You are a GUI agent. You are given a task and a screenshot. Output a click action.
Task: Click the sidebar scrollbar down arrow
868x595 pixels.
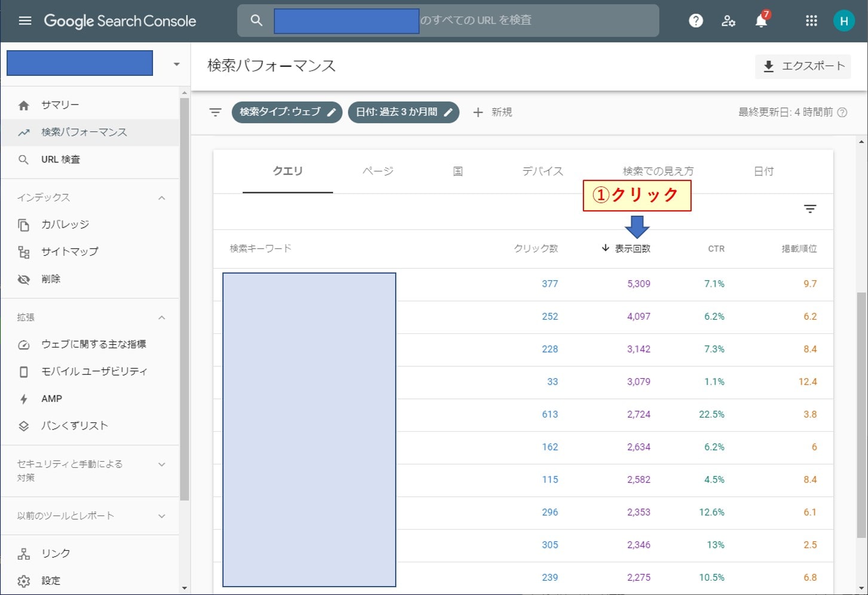click(x=184, y=588)
